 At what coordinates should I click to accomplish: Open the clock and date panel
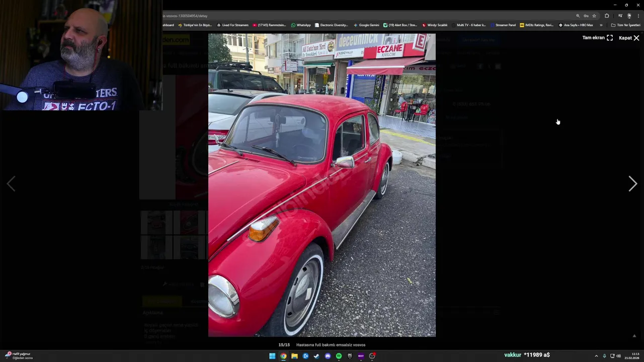pyautogui.click(x=632, y=356)
